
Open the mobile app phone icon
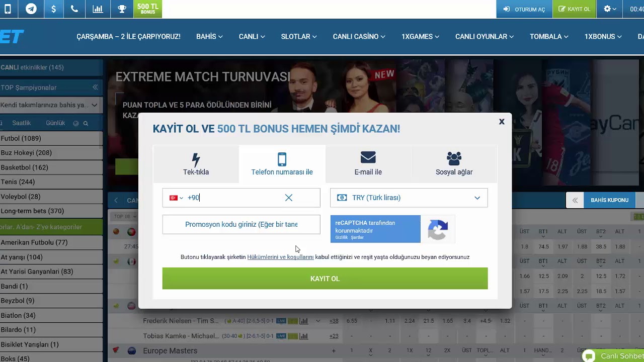tap(8, 9)
